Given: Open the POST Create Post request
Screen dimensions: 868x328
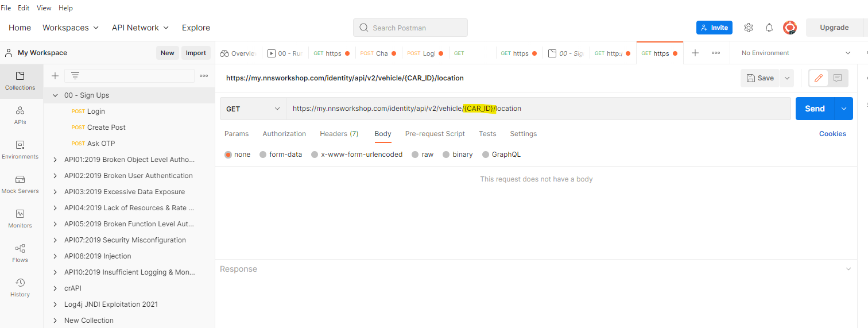Looking at the screenshot, I should click(x=106, y=128).
